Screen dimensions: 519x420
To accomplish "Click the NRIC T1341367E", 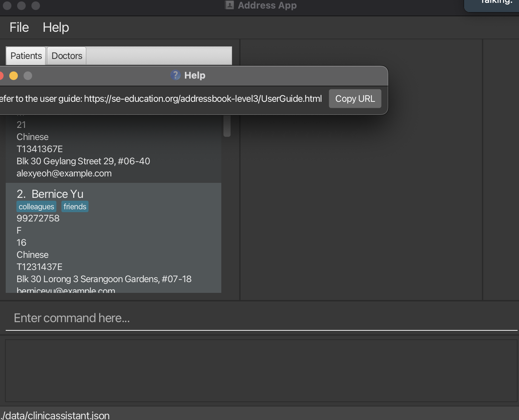I will 40,149.
